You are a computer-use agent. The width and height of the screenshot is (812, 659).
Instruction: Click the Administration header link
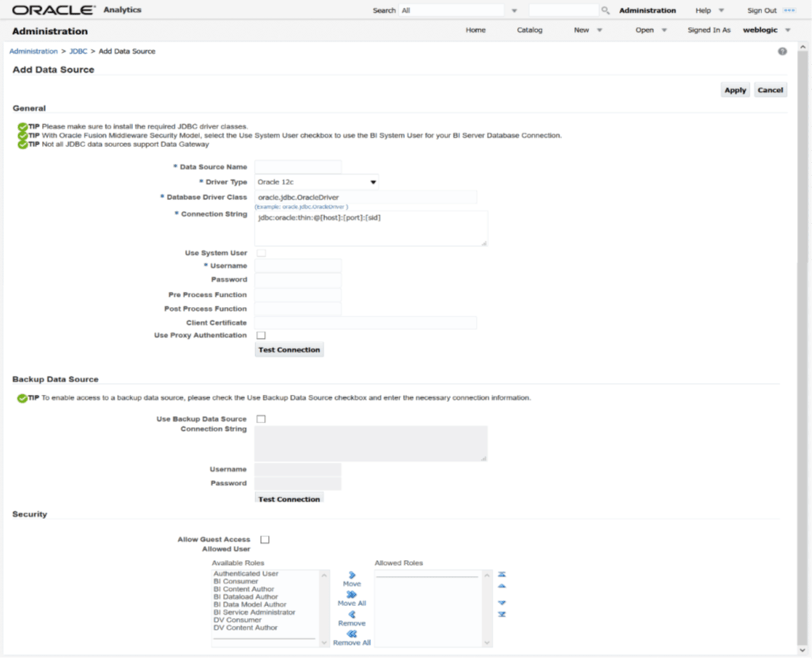coord(648,10)
